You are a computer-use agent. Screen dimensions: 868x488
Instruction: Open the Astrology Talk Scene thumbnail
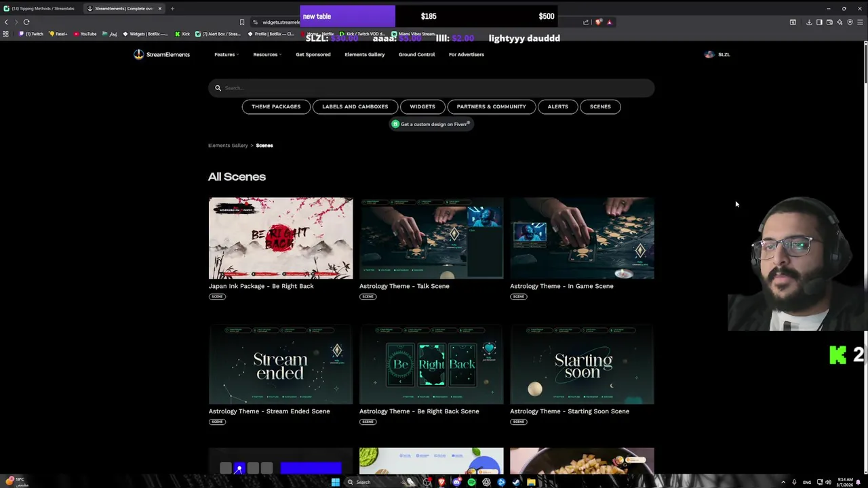pyautogui.click(x=431, y=238)
